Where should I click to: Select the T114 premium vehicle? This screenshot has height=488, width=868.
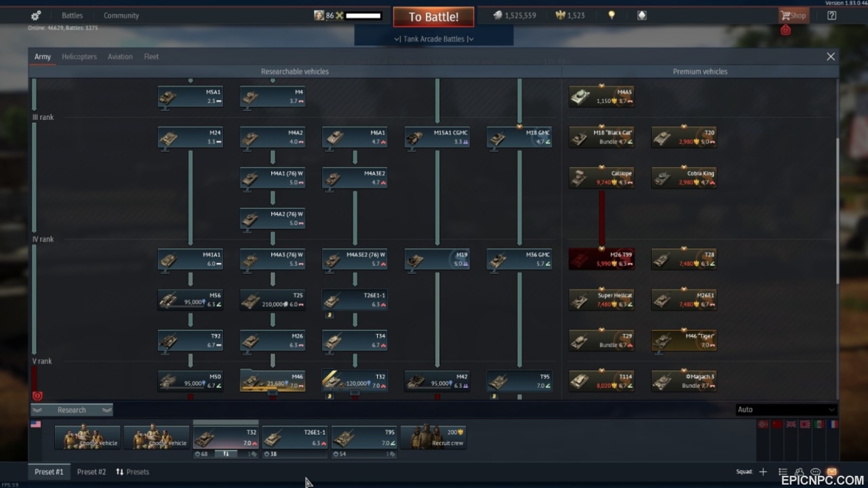click(601, 381)
